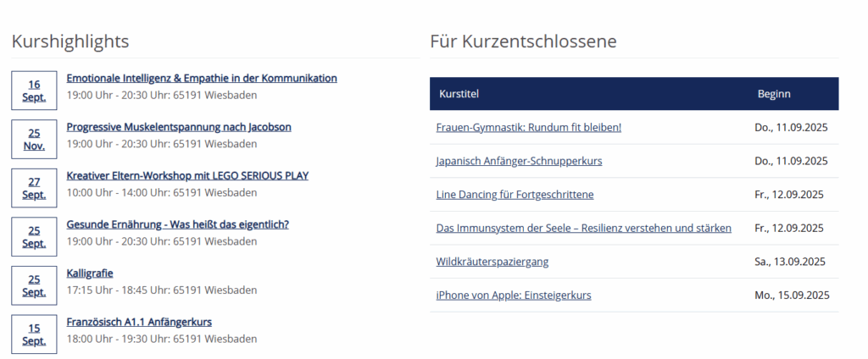Open Gesunde Ernährung course link
Viewport: 868px width, 359px height.
click(x=177, y=224)
